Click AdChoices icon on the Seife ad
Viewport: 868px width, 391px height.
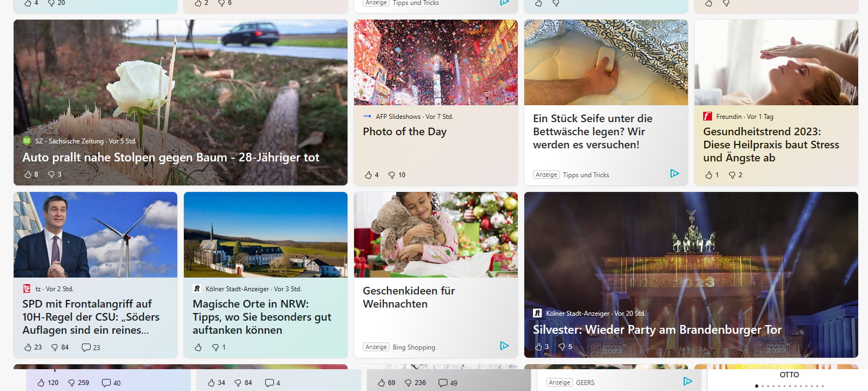(x=674, y=173)
